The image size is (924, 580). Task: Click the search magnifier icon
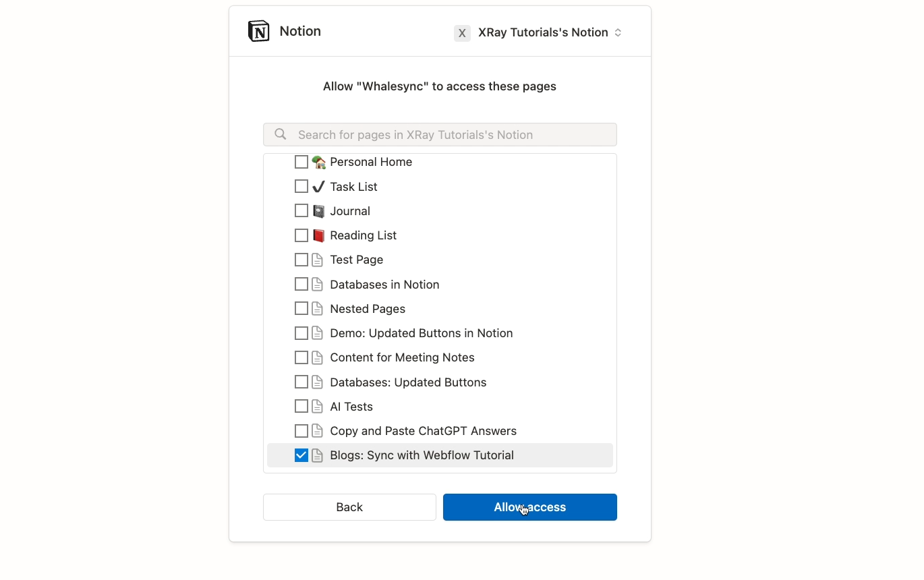[281, 134]
